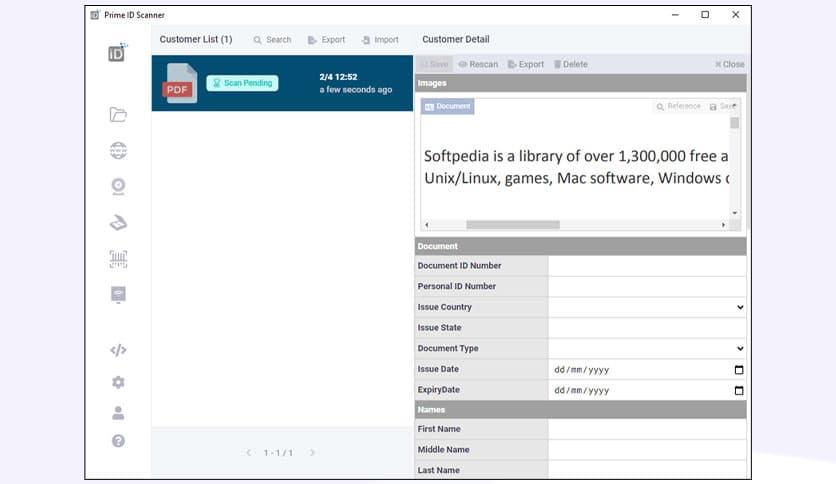Screen dimensions: 836x484
Task: Click left arrow of horizontal image scrollbar
Action: 427,225
